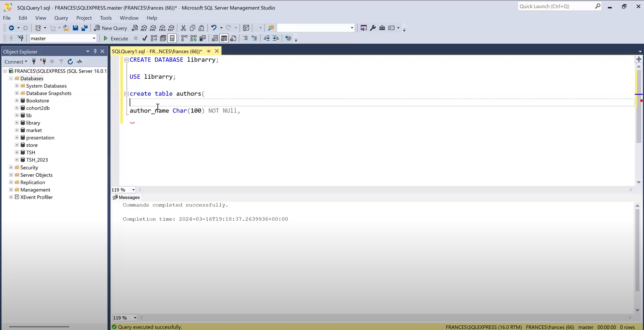The width and height of the screenshot is (644, 330).
Task: Click the Comment Out Selected Lines icon
Action: pyautogui.click(x=245, y=38)
